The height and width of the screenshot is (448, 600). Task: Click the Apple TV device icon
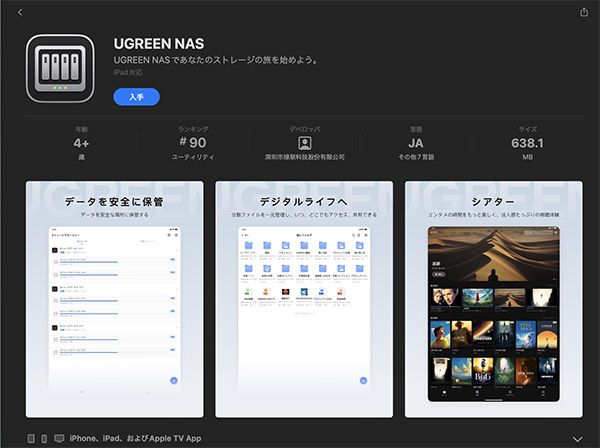click(x=59, y=438)
